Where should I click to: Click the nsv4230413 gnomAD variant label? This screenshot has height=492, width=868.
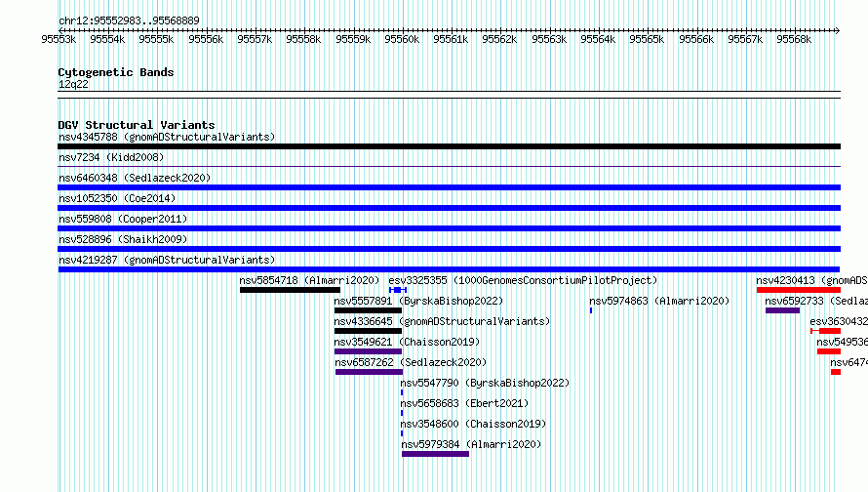click(x=812, y=280)
